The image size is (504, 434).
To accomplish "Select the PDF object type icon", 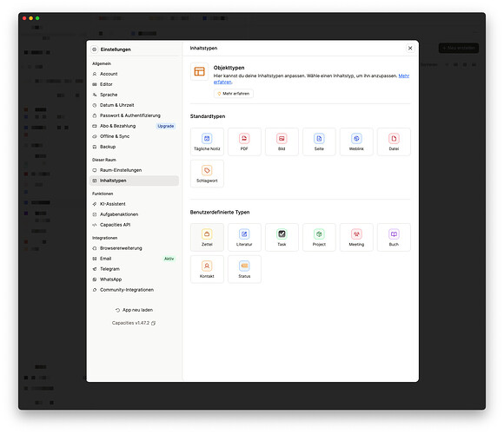I will tap(244, 138).
